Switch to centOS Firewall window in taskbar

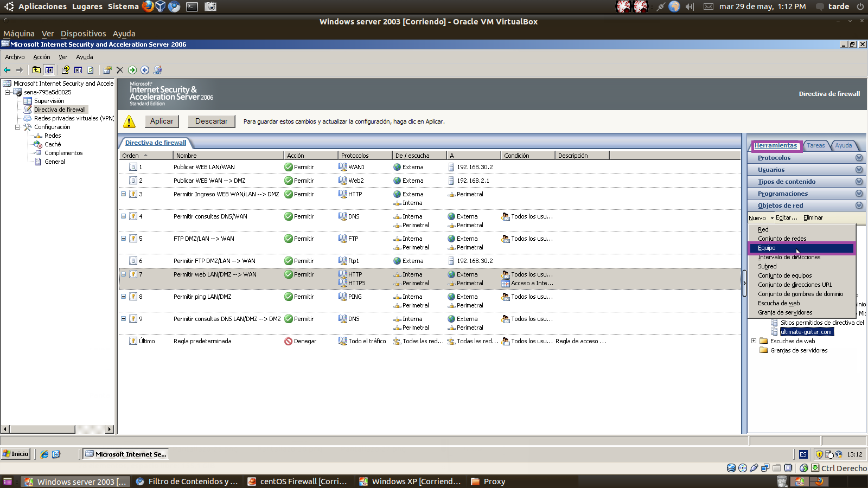click(x=298, y=481)
